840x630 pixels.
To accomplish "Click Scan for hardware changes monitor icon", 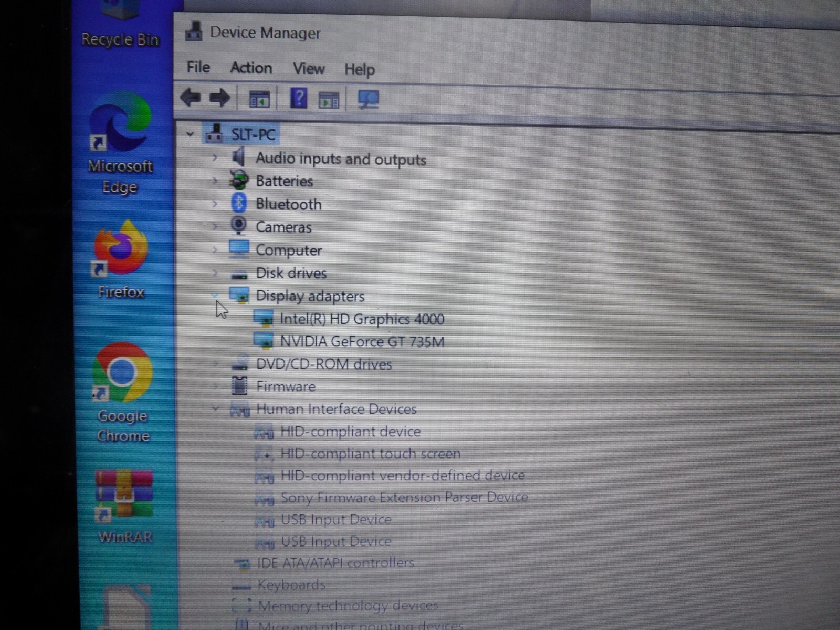I will coord(369,99).
